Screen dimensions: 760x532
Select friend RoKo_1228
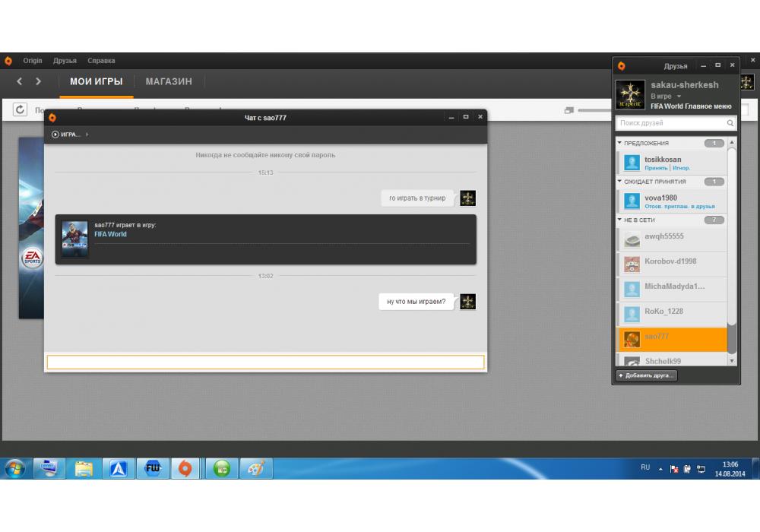(672, 315)
